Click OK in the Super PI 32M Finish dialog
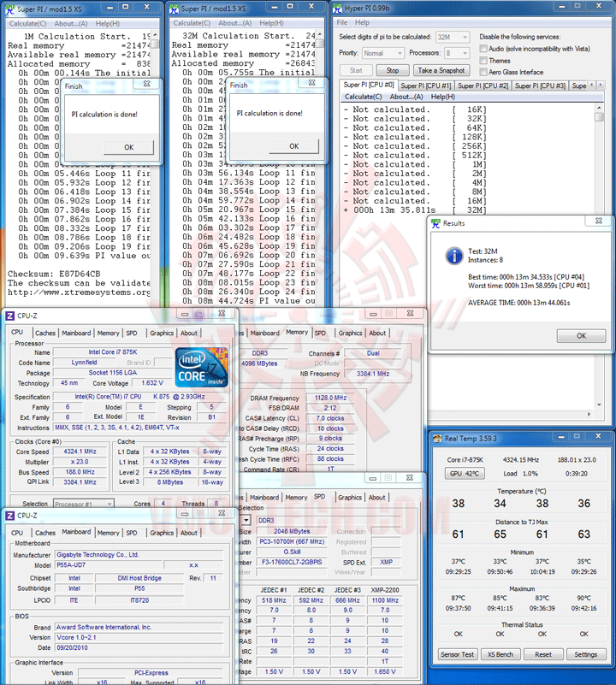616x685 pixels. [293, 146]
